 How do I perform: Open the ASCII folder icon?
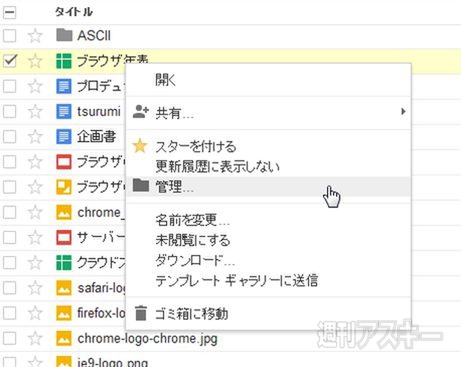(64, 35)
